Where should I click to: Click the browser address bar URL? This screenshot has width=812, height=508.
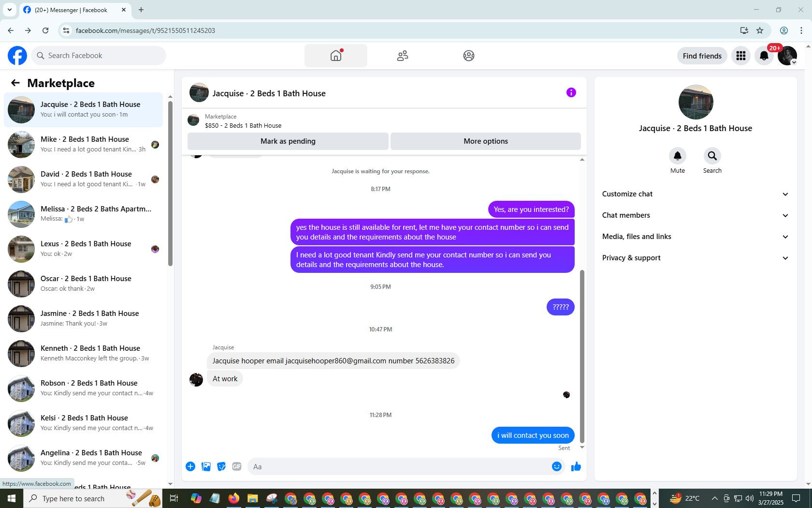(x=145, y=30)
